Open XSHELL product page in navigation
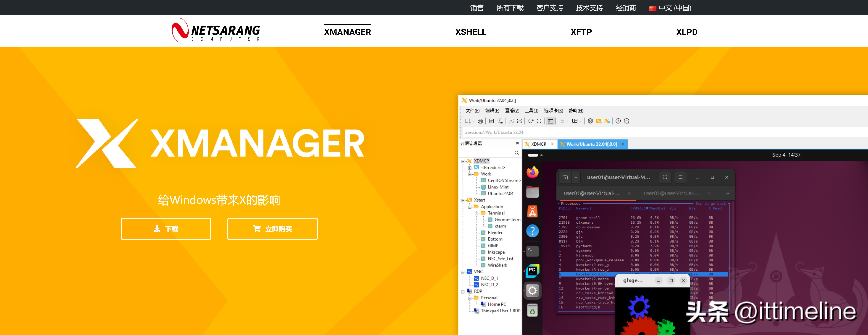 tap(470, 32)
